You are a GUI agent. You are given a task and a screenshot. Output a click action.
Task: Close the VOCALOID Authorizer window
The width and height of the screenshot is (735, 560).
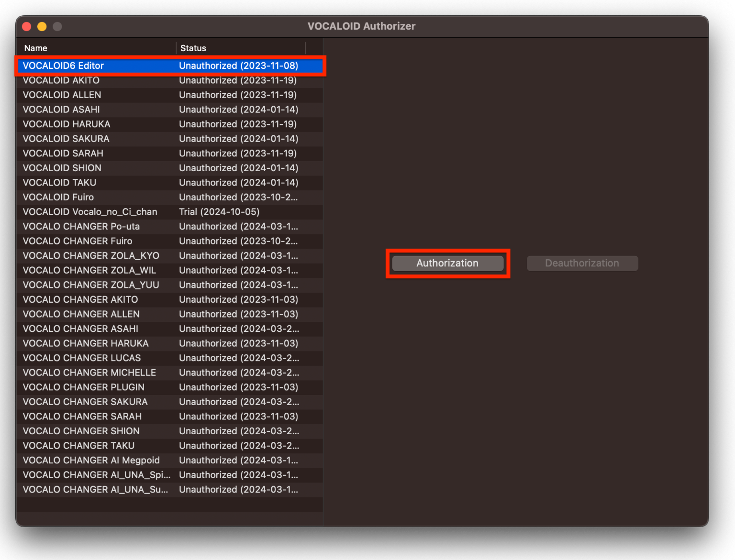(x=27, y=27)
